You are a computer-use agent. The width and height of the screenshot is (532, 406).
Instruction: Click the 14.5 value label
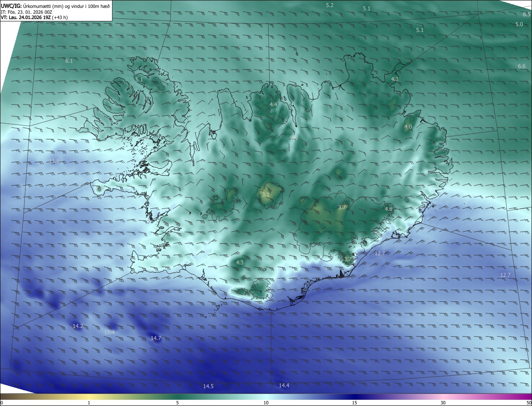208,386
